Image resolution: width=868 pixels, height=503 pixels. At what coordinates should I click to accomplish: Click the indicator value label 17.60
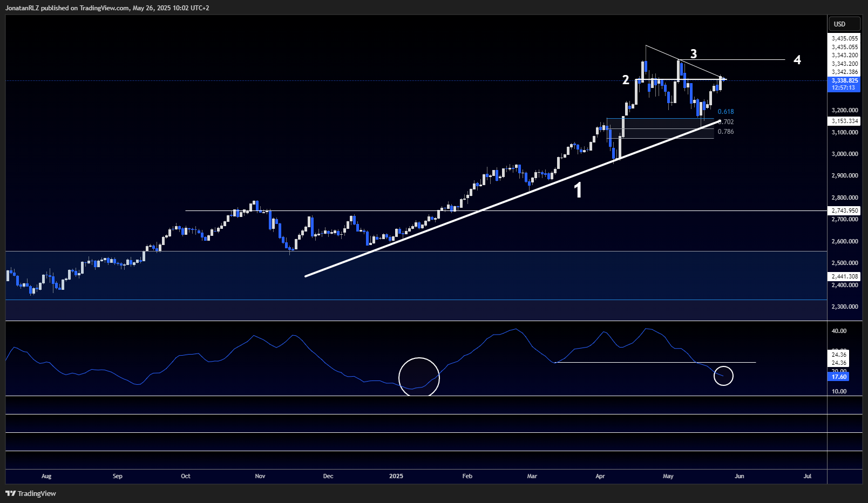point(838,377)
